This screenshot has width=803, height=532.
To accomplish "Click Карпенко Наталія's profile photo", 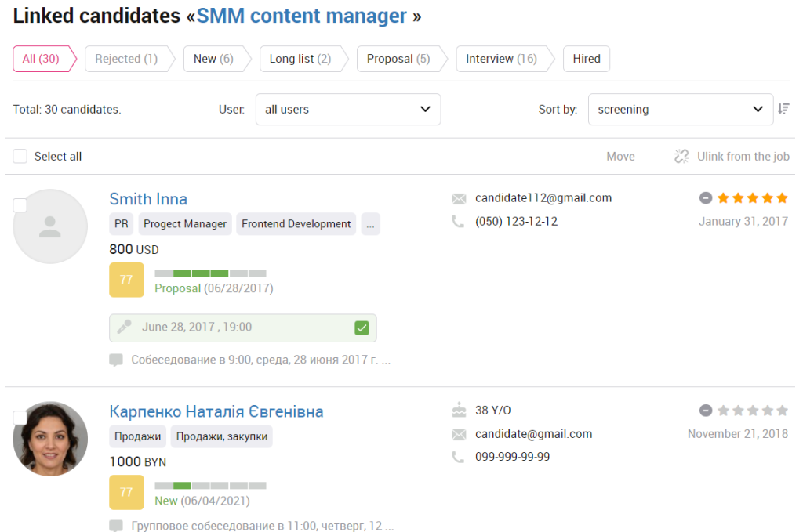I will 50,439.
